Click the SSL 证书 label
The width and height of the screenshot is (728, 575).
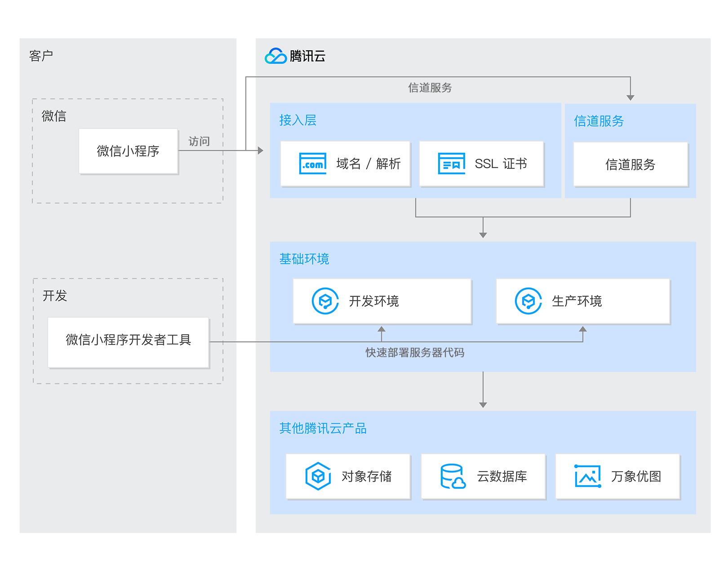click(501, 164)
